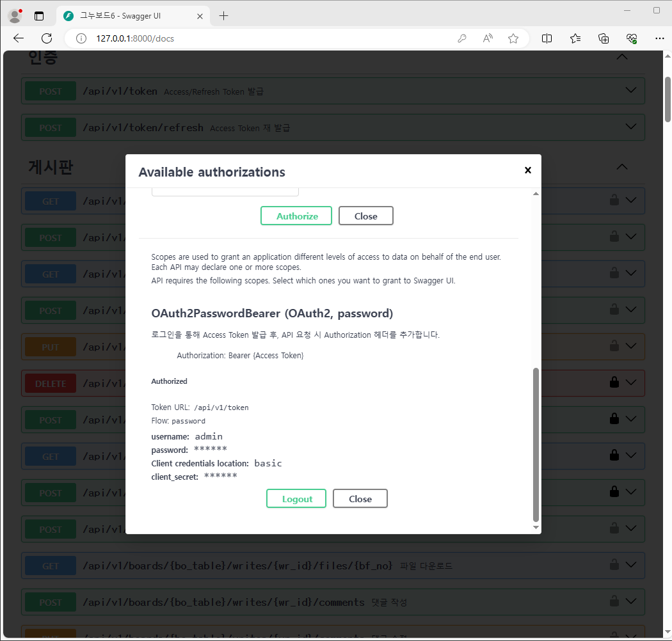Viewport: 672px width, 641px height.
Task: Expand the /api/v1/token endpoint chevron
Action: tap(630, 91)
